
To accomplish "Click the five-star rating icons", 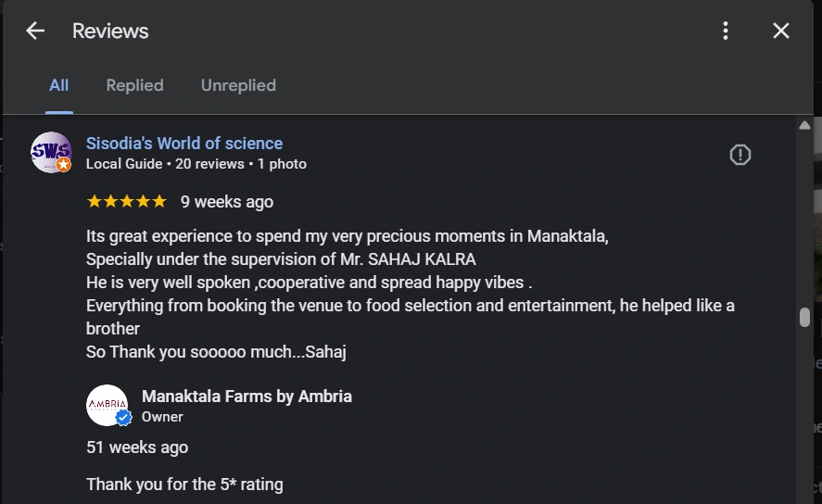I will [x=126, y=201].
